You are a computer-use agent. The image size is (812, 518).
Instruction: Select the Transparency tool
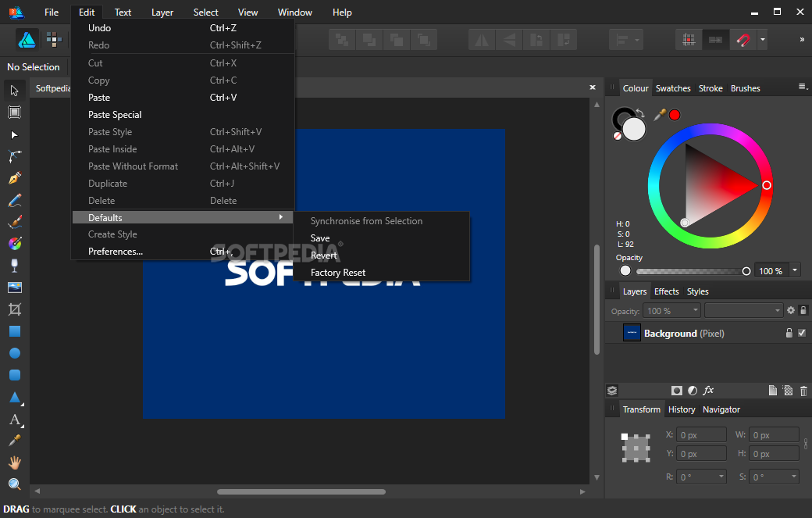pyautogui.click(x=15, y=265)
